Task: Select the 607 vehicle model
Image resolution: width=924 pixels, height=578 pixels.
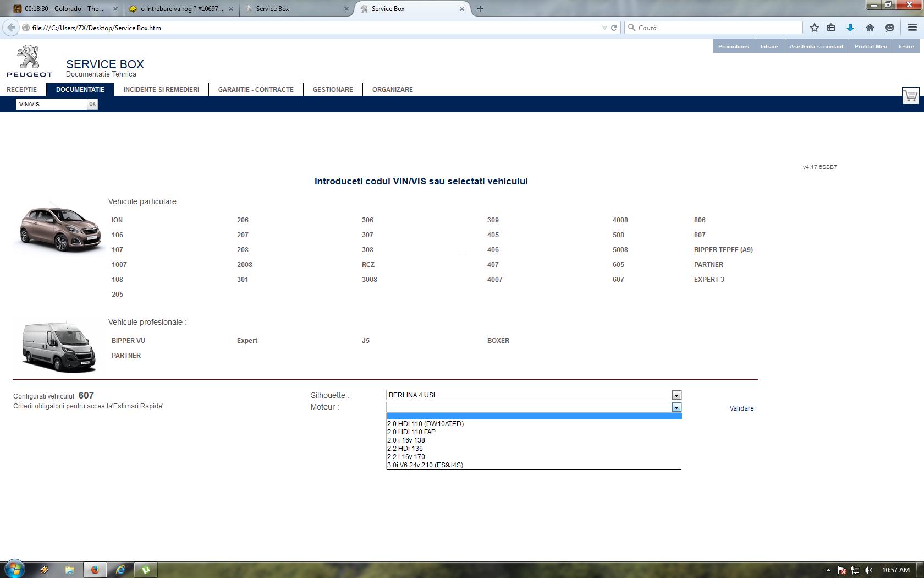Action: pyautogui.click(x=618, y=280)
